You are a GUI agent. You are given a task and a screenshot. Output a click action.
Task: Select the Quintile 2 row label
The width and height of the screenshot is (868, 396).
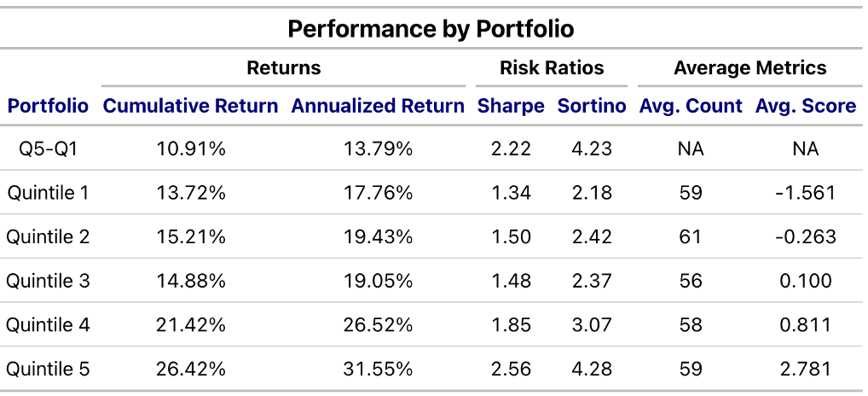(x=48, y=237)
